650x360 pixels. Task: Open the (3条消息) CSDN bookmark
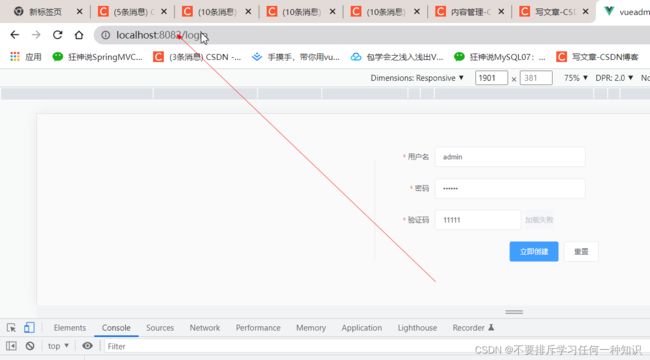pyautogui.click(x=197, y=57)
